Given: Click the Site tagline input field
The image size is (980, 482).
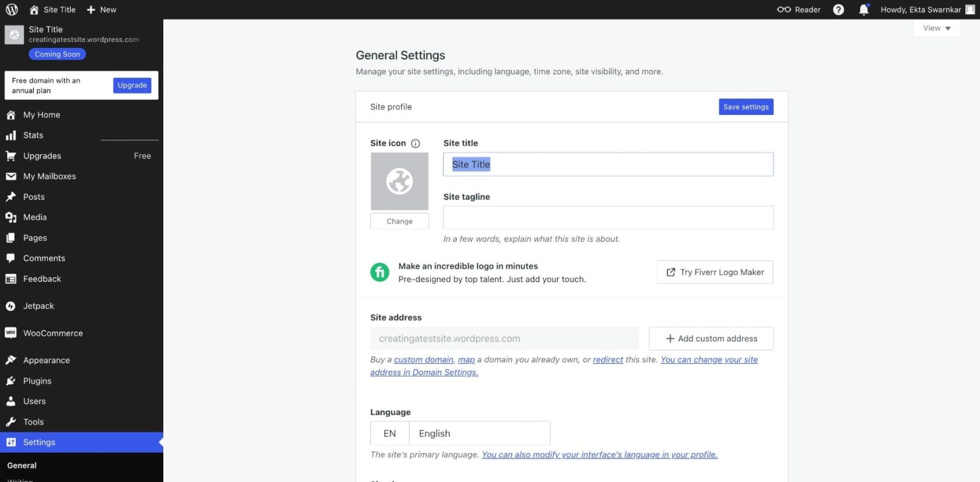Looking at the screenshot, I should click(x=607, y=218).
